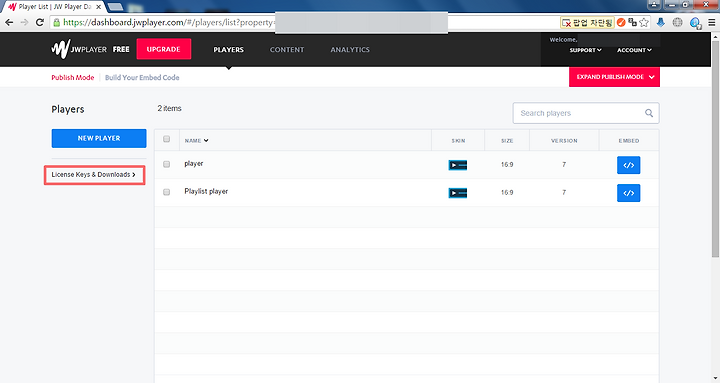Click the SKIN column header
720x383 pixels.
[x=458, y=141]
